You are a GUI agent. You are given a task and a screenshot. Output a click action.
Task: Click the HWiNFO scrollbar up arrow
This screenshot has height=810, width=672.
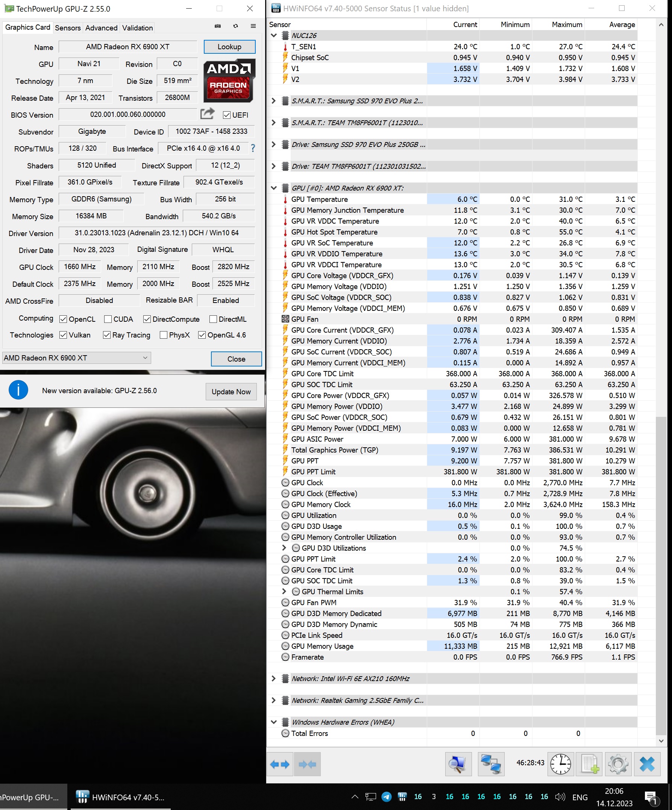pyautogui.click(x=661, y=25)
